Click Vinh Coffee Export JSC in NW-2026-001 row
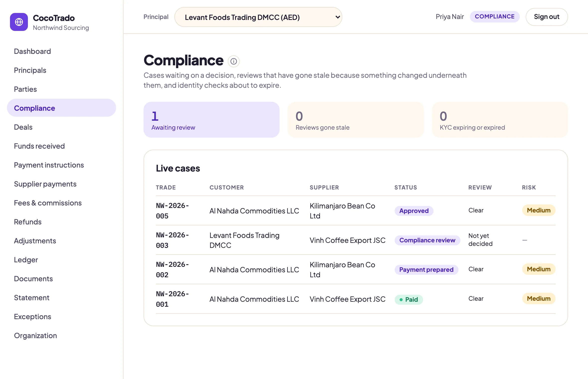The image size is (588, 379). [x=348, y=299]
